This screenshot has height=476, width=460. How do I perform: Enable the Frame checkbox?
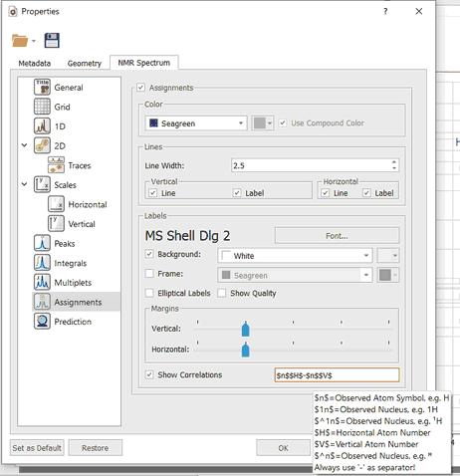[149, 274]
